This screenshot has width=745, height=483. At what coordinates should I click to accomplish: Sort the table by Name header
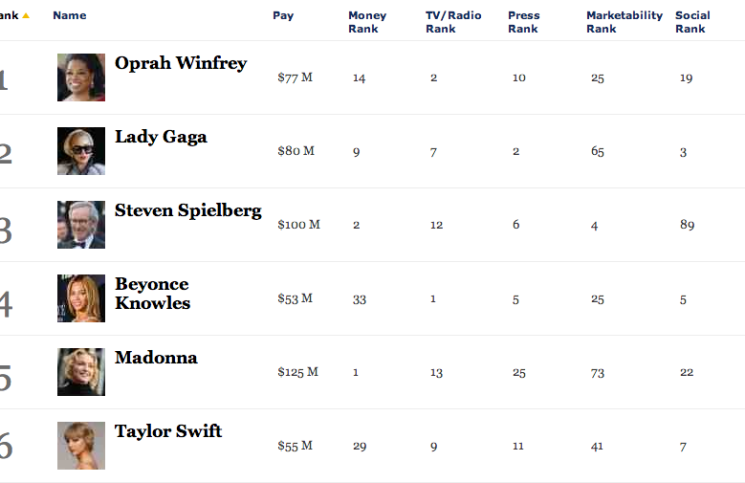coord(69,15)
